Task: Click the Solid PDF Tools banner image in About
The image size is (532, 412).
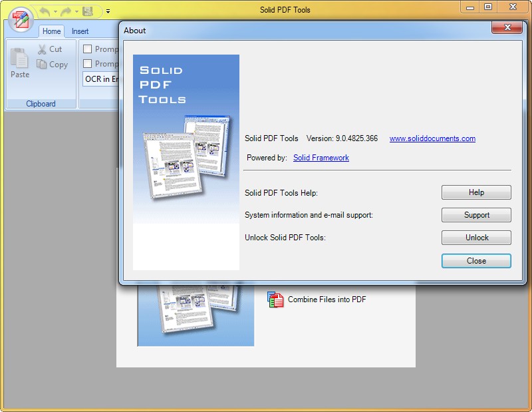Action: click(186, 162)
